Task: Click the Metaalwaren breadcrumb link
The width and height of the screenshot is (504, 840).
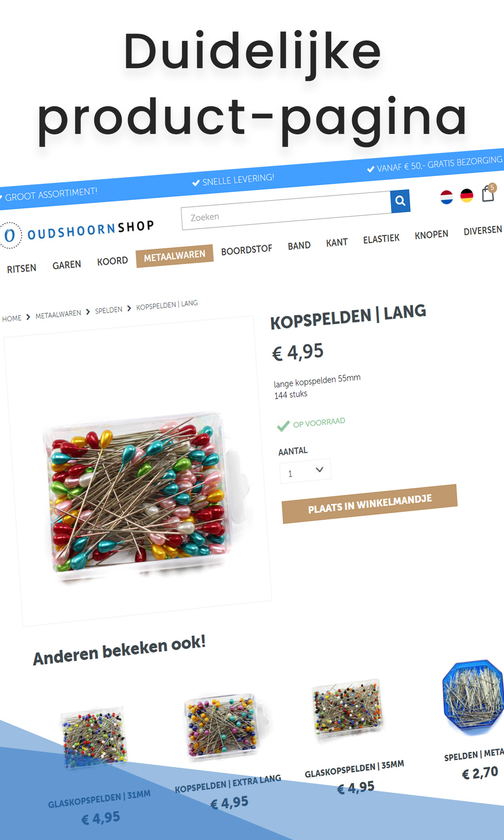Action: [58, 314]
